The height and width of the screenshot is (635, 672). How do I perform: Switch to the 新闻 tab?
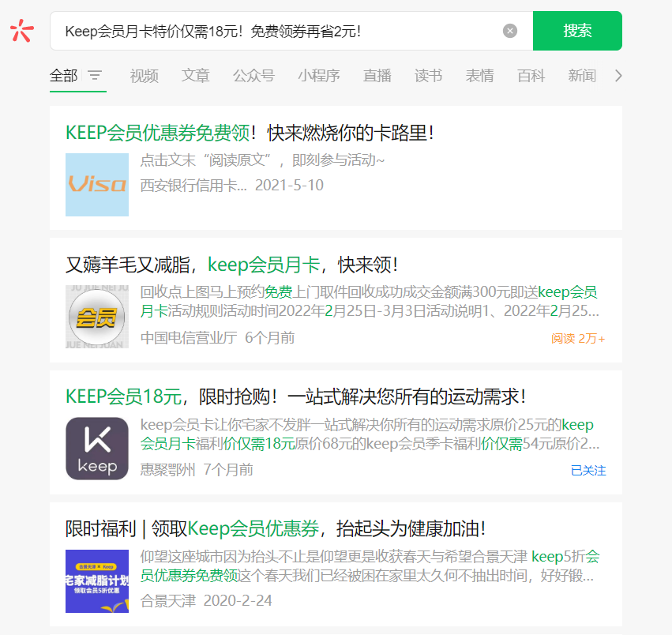click(582, 76)
